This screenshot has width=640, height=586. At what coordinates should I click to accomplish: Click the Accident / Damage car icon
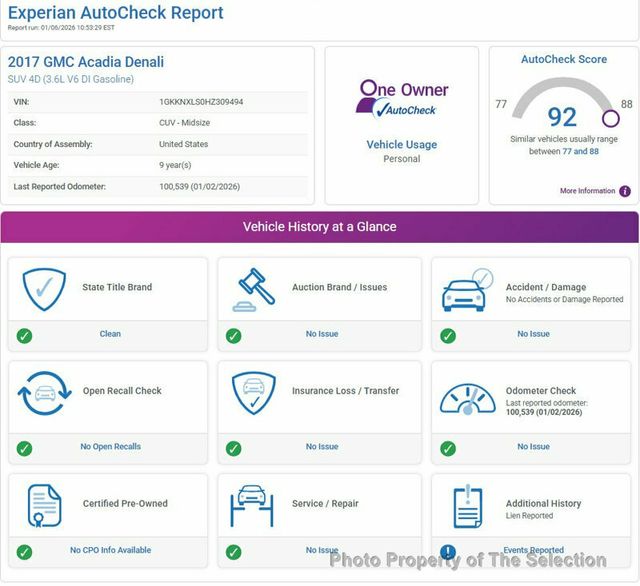pyautogui.click(x=467, y=289)
